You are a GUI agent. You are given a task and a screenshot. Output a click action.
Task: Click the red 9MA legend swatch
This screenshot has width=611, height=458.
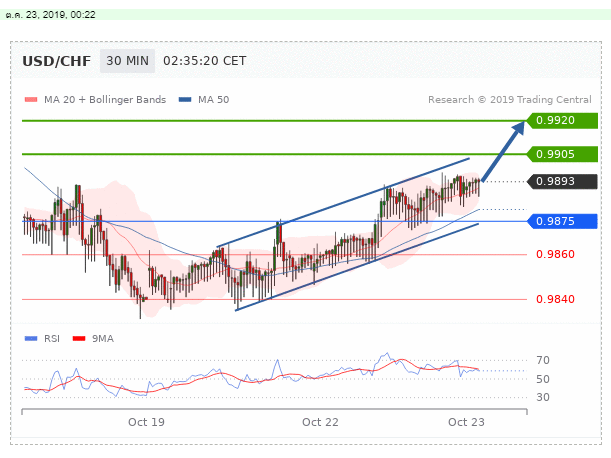click(79, 338)
